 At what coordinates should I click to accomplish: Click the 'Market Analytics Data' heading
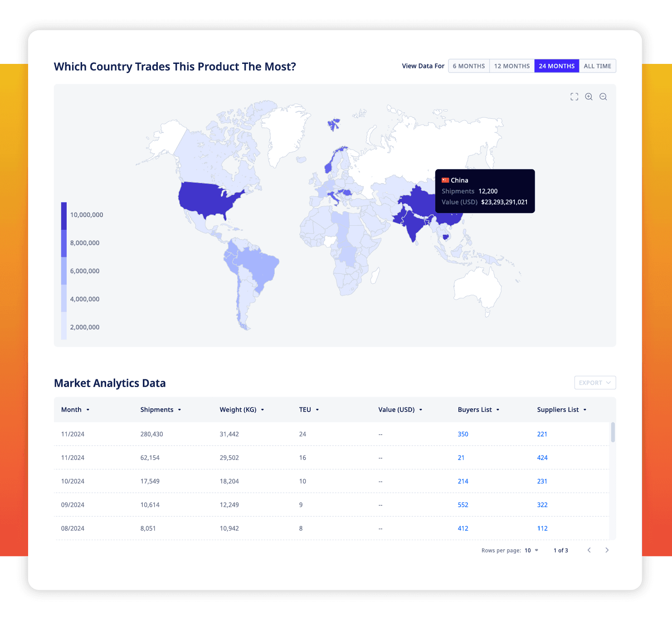click(x=110, y=383)
